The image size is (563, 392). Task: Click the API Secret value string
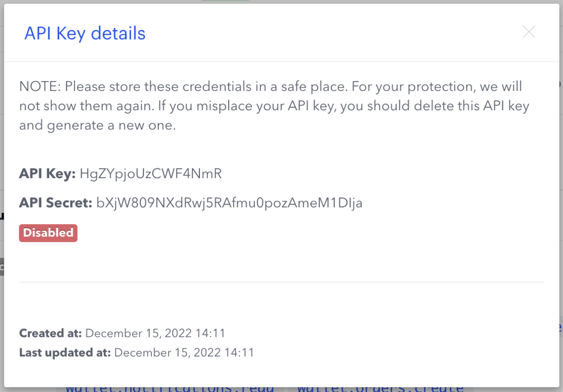pyautogui.click(x=229, y=203)
